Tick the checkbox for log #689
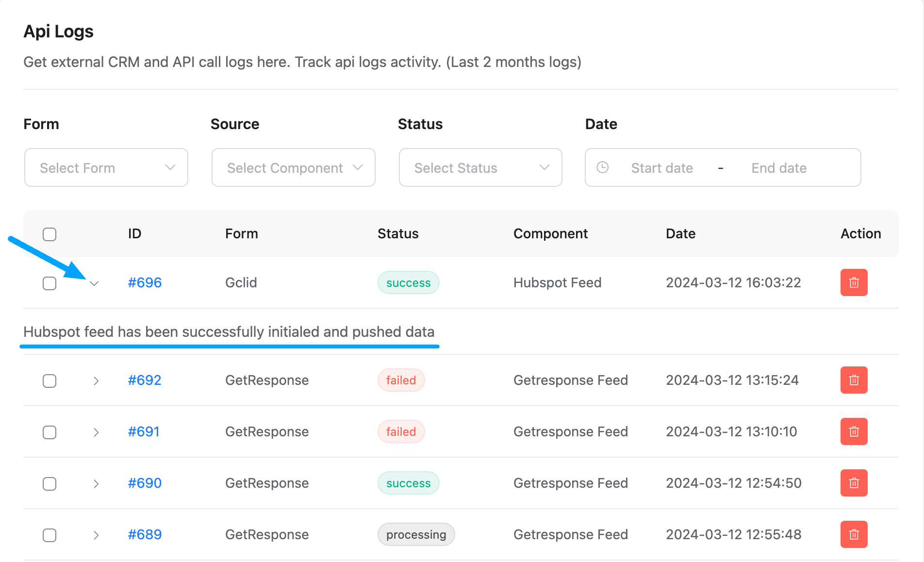 [49, 535]
